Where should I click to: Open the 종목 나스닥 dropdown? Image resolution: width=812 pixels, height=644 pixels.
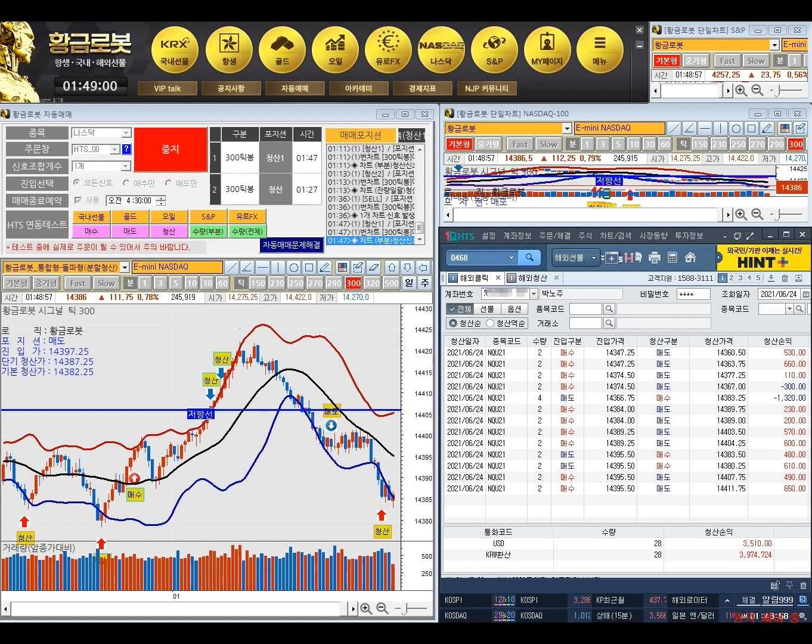pyautogui.click(x=126, y=132)
